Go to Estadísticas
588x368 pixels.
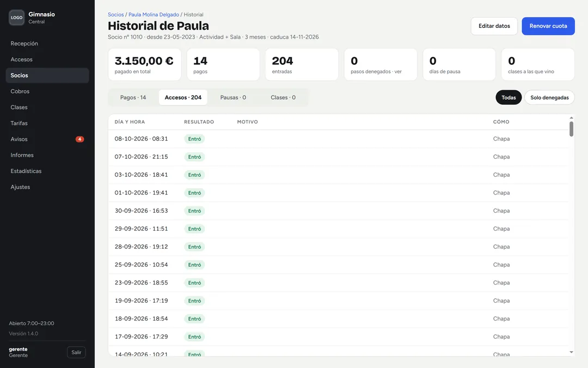tap(47, 171)
